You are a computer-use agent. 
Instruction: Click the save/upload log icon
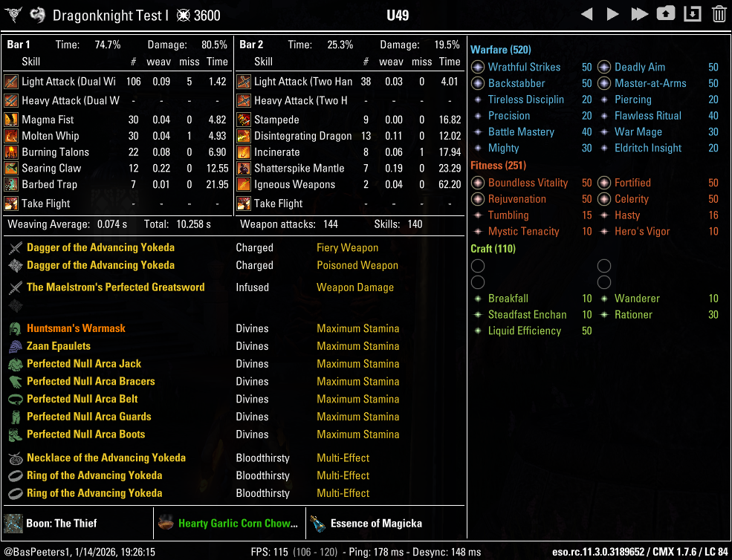pos(666,14)
